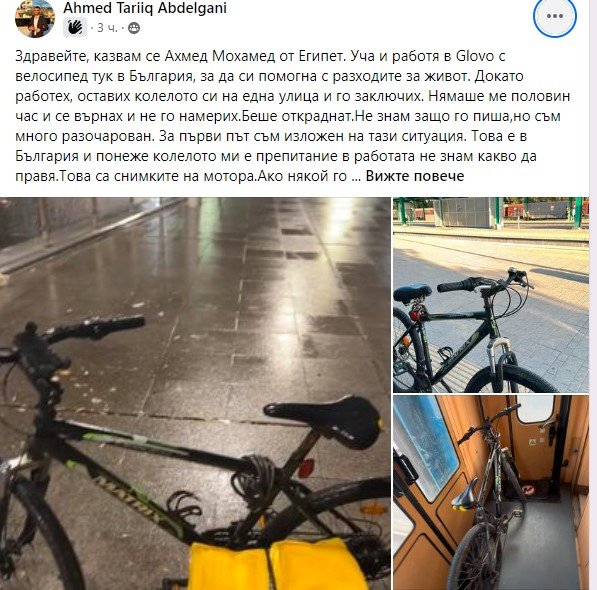
Task: Open Ahmed Tariiq Abdelgani's profile picture
Action: [x=35, y=18]
